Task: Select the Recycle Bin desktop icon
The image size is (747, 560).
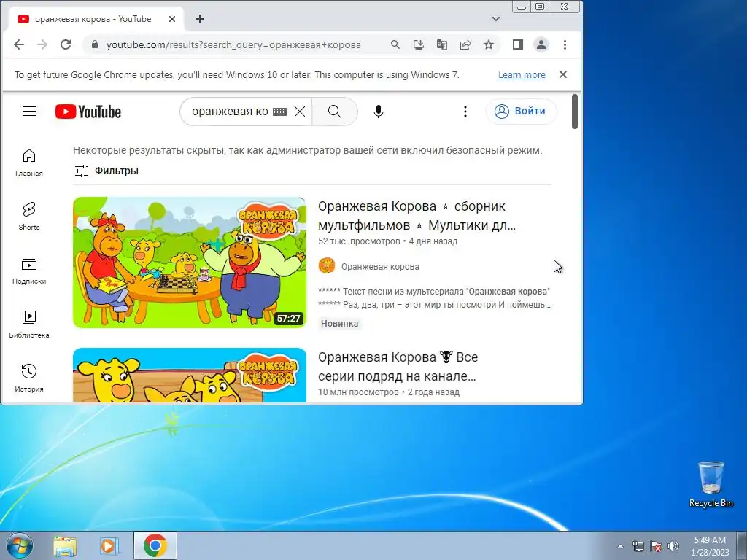Action: tap(711, 484)
